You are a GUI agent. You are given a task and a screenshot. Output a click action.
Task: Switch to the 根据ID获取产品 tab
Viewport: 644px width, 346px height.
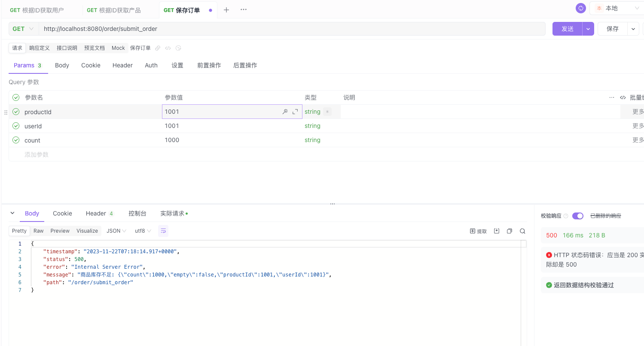pyautogui.click(x=114, y=10)
